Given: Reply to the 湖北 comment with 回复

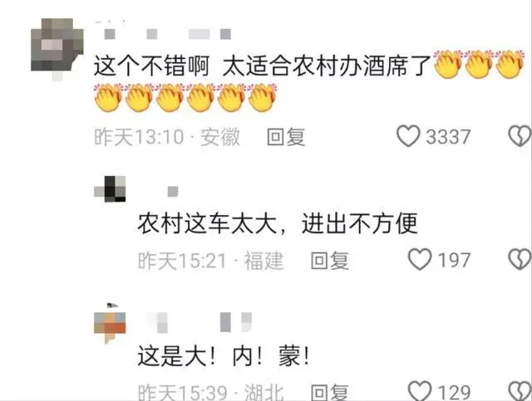Looking at the screenshot, I should click(x=330, y=392).
